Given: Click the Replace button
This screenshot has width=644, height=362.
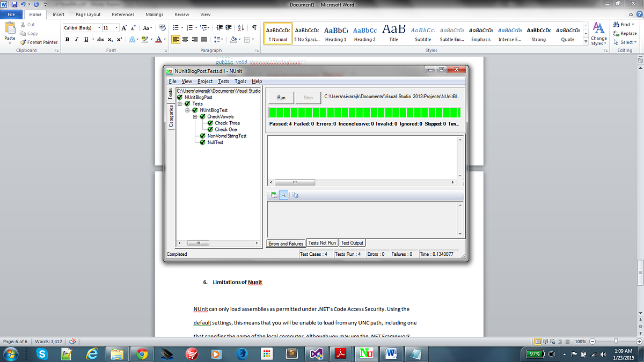Looking at the screenshot, I should pyautogui.click(x=624, y=33).
